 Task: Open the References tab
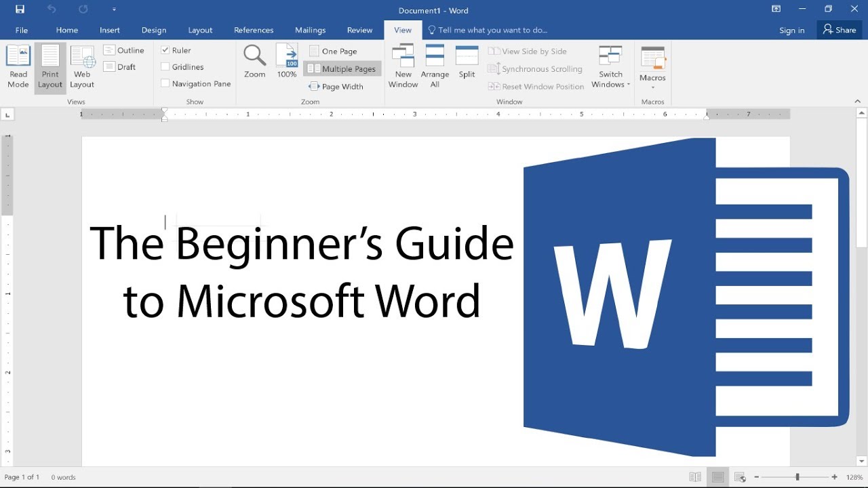(254, 30)
